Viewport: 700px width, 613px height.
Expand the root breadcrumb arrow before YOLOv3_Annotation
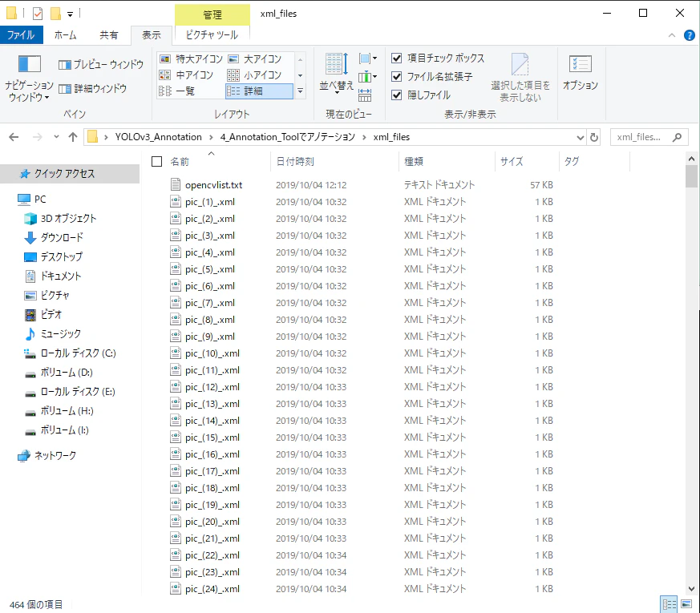(106, 137)
